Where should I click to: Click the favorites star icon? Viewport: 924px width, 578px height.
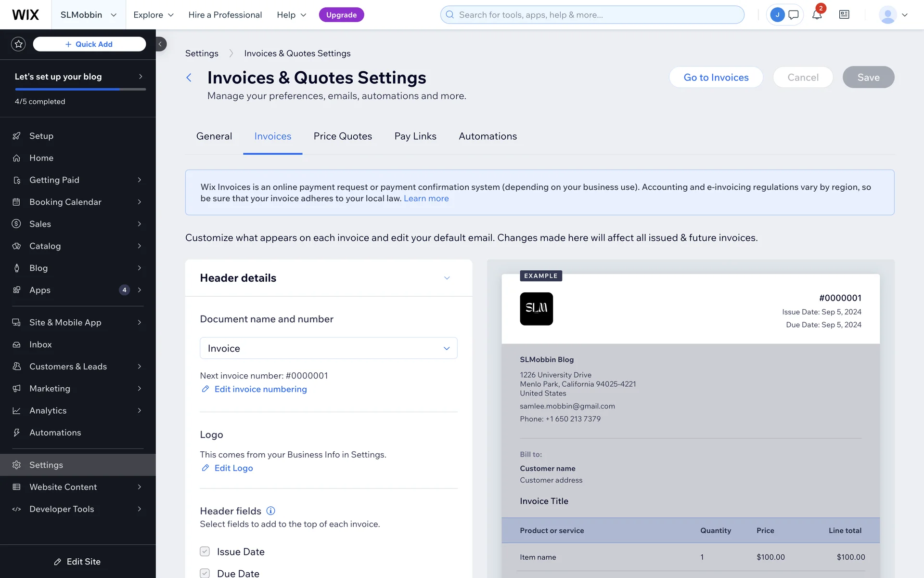click(18, 44)
